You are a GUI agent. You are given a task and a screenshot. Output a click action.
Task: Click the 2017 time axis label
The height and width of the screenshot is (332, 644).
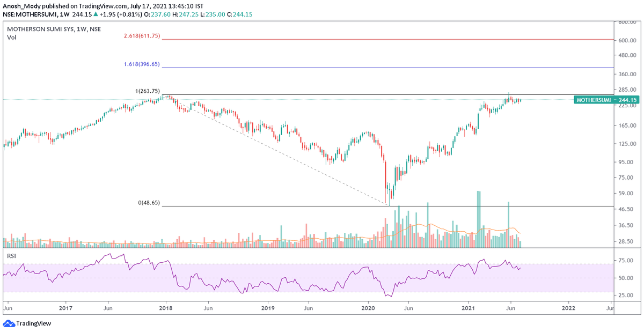tap(65, 309)
